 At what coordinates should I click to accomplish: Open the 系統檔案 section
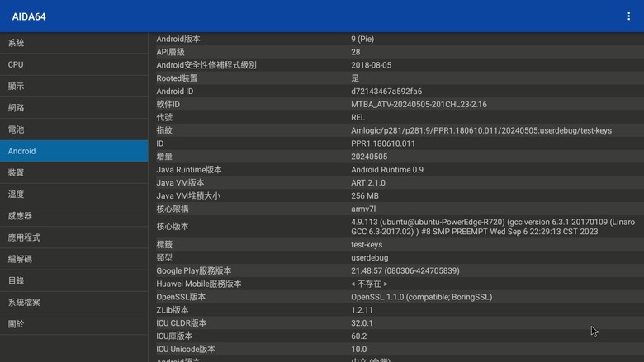tap(74, 302)
